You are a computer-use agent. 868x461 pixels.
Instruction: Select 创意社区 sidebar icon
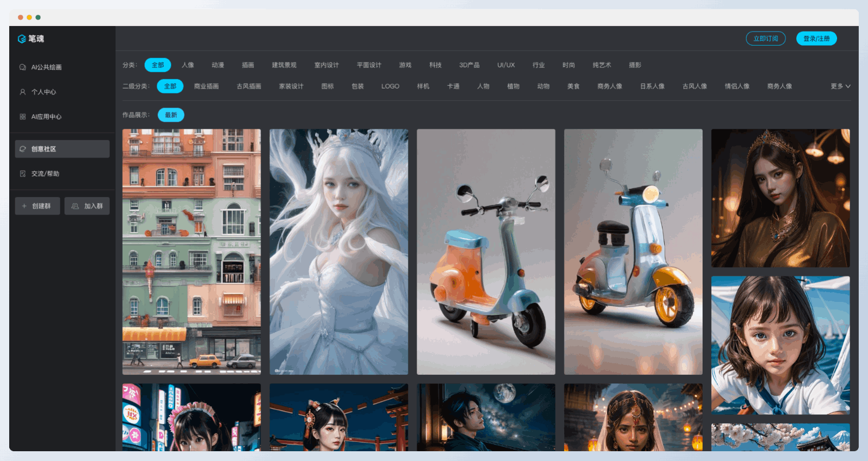(23, 149)
